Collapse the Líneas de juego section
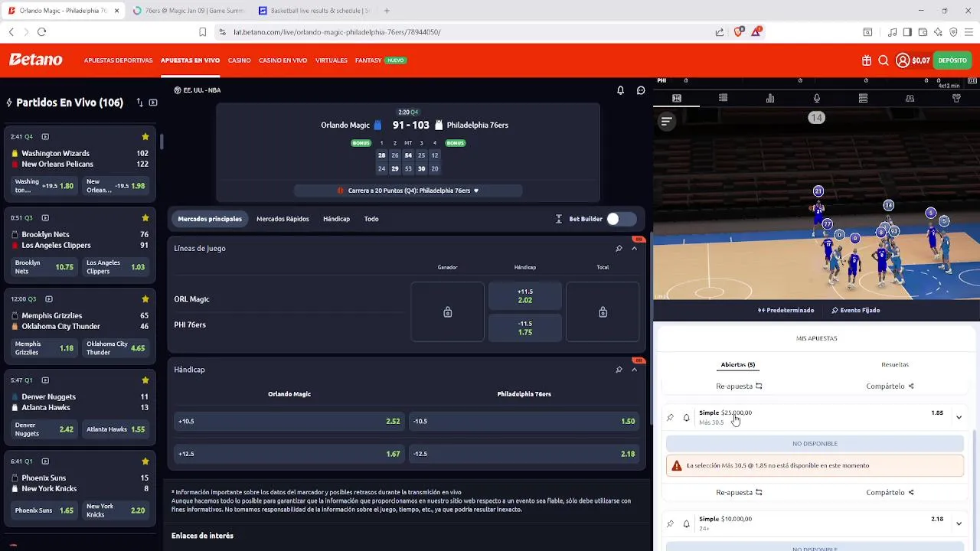This screenshot has width=980, height=551. (634, 249)
